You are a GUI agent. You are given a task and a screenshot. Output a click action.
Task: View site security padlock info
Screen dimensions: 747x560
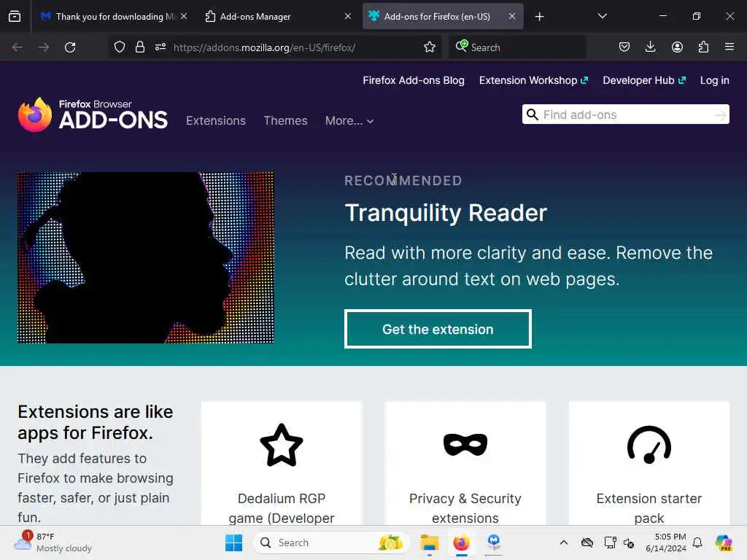(x=139, y=47)
